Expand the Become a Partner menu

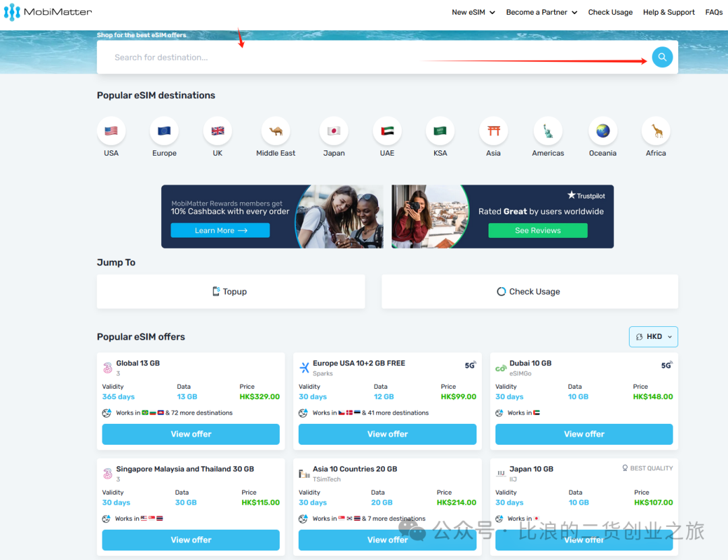pyautogui.click(x=541, y=12)
